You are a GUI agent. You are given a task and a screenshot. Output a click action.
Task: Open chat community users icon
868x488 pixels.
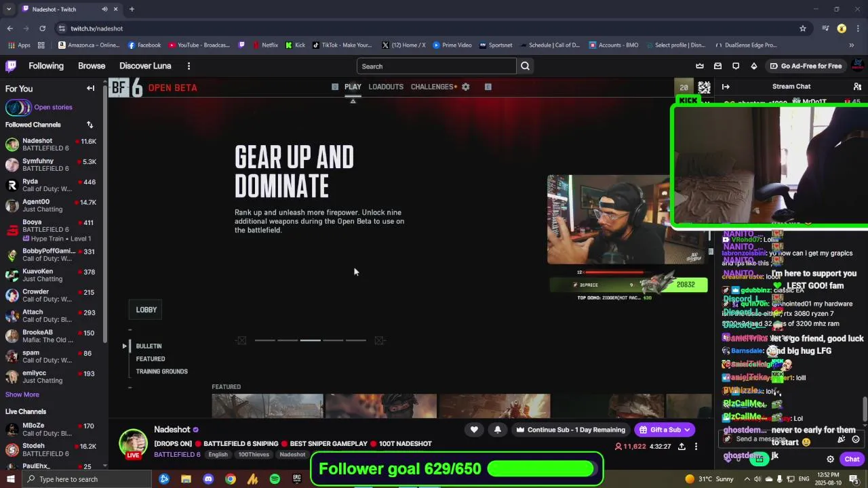857,87
